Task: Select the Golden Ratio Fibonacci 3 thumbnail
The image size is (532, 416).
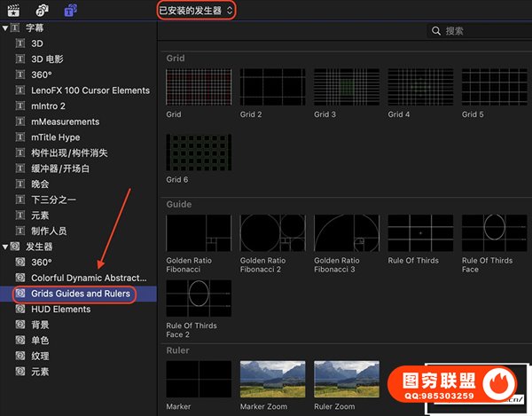Action: click(x=347, y=233)
